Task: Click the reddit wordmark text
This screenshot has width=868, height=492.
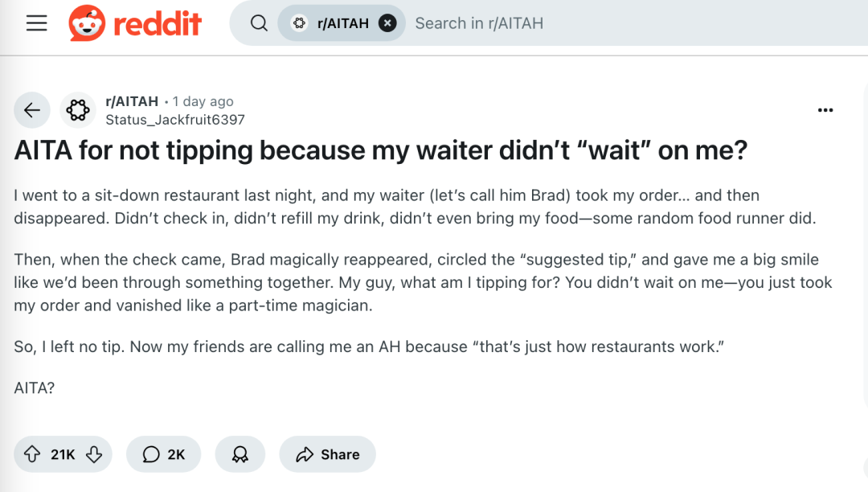Action: coord(158,24)
